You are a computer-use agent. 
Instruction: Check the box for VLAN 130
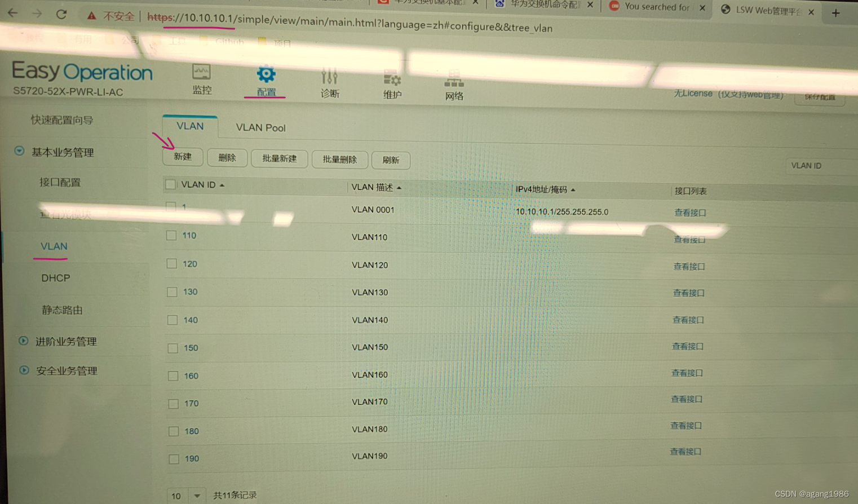point(173,291)
